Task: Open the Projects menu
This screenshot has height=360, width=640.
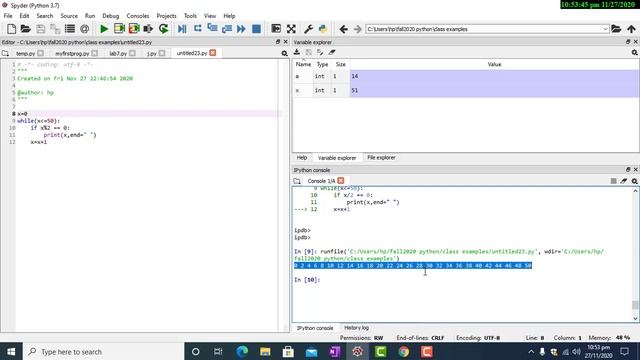Action: coord(167,16)
